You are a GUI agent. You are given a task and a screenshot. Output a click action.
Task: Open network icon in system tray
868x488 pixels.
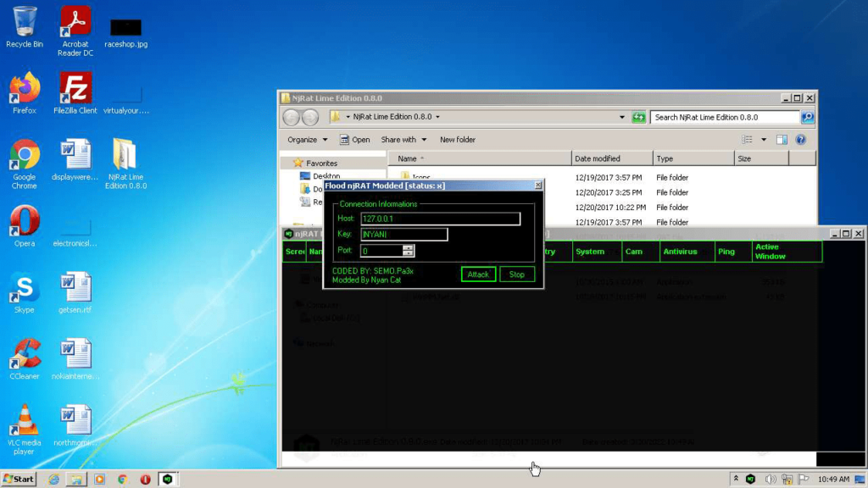click(x=787, y=480)
